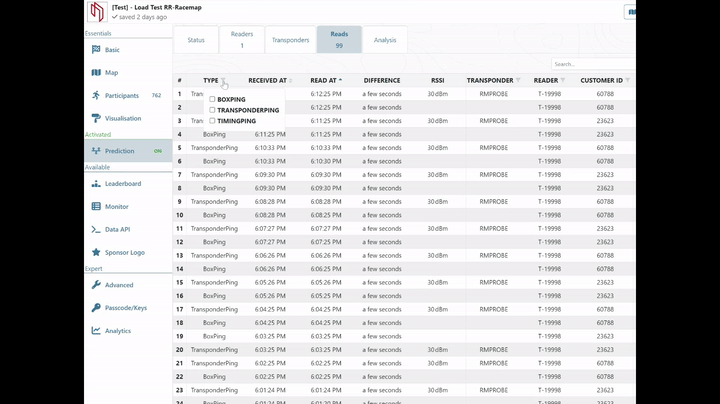Open Data API terminal icon
This screenshot has width=720, height=404.
pyautogui.click(x=95, y=229)
